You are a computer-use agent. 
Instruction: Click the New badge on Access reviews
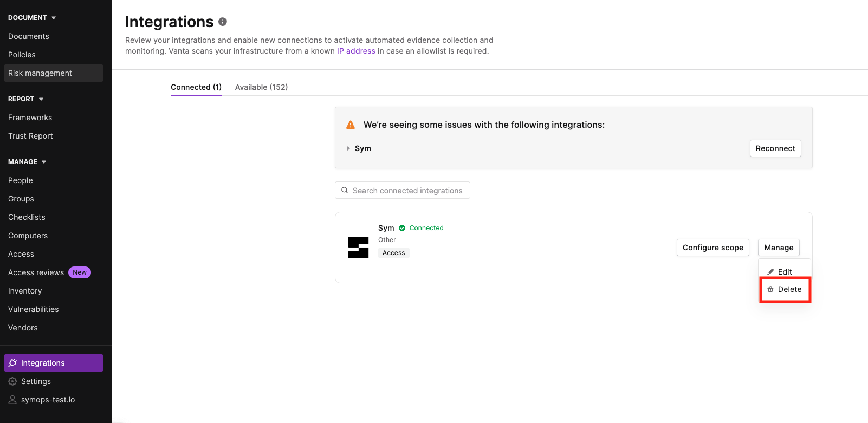(x=80, y=272)
